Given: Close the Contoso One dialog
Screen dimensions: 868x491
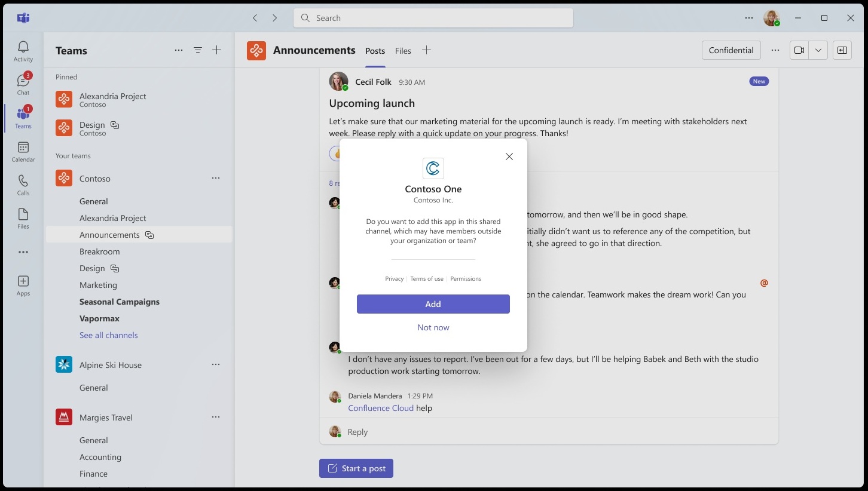Looking at the screenshot, I should point(509,156).
